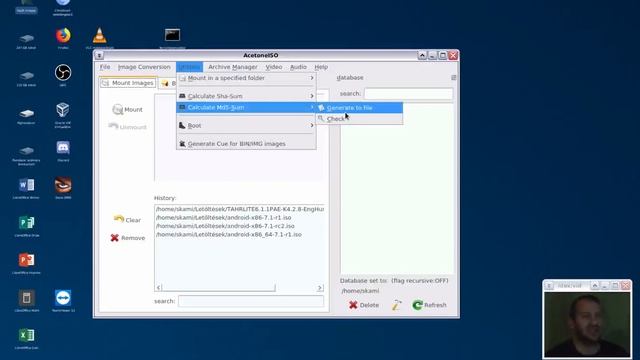This screenshot has width=640, height=360.
Task: Click the webcam video window preview
Action: click(x=587, y=324)
